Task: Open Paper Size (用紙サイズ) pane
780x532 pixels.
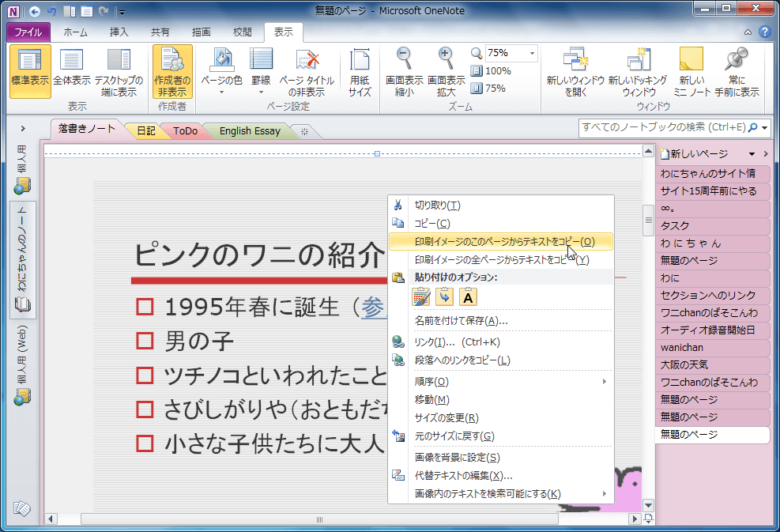Action: (x=360, y=71)
